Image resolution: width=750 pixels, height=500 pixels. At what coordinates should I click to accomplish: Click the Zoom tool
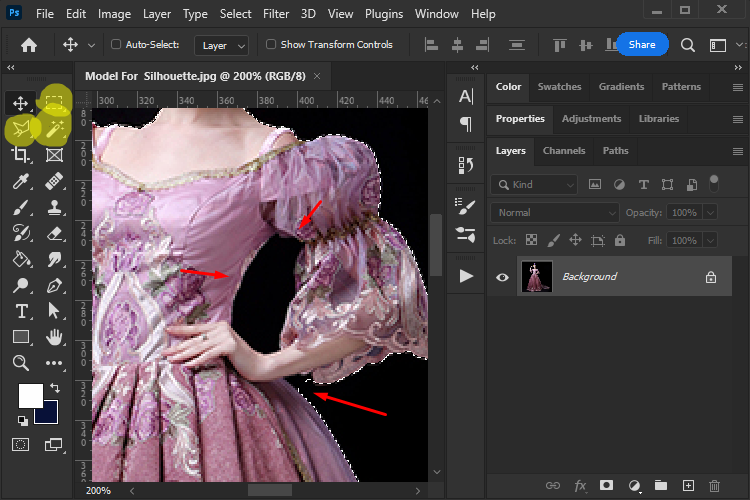click(21, 363)
